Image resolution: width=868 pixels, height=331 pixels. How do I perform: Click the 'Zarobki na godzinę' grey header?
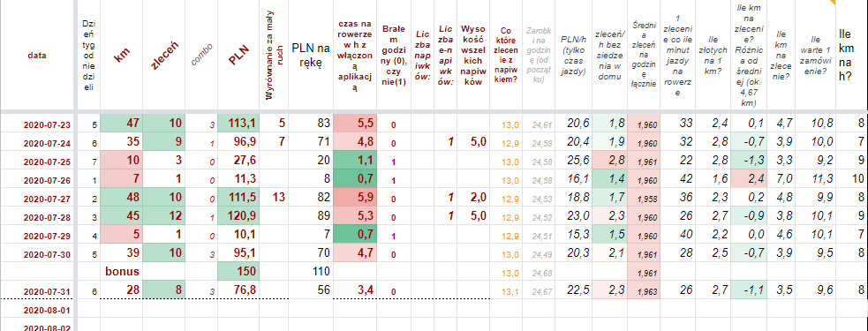click(540, 56)
